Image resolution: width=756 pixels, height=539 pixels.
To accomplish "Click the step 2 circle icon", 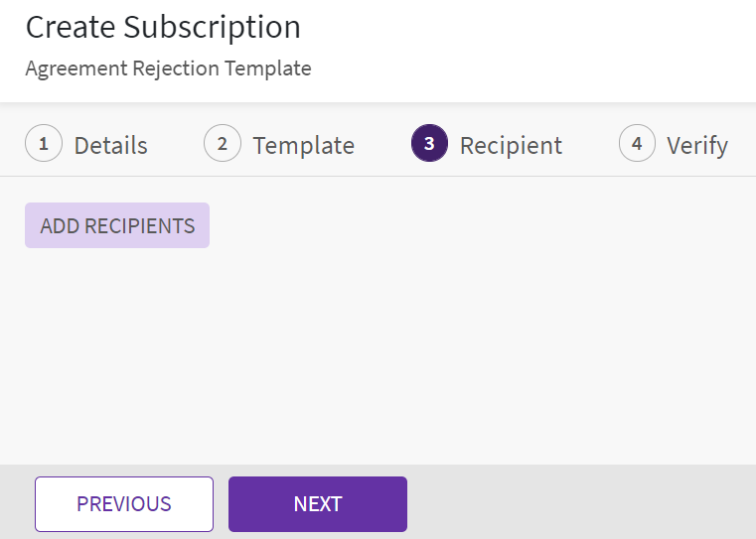I will click(222, 144).
